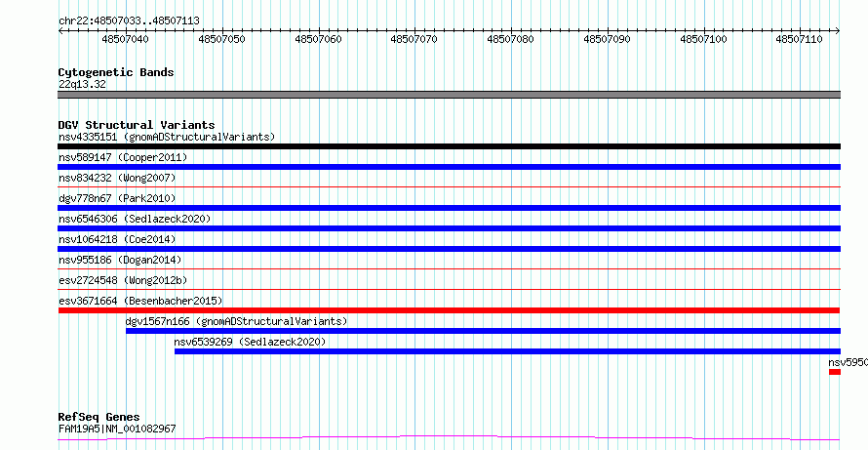Select the thin red nsv834232 line
The image size is (868, 450).
click(x=449, y=187)
